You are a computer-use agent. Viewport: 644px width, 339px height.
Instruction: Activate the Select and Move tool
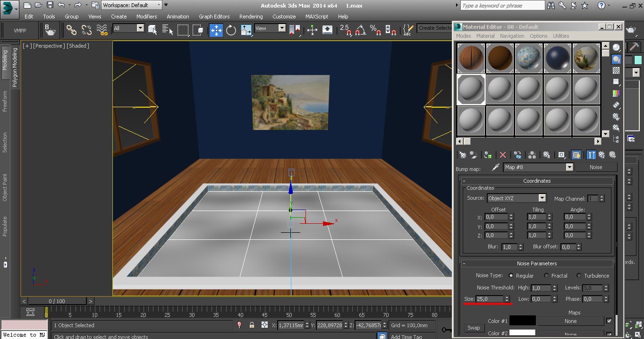[216, 30]
